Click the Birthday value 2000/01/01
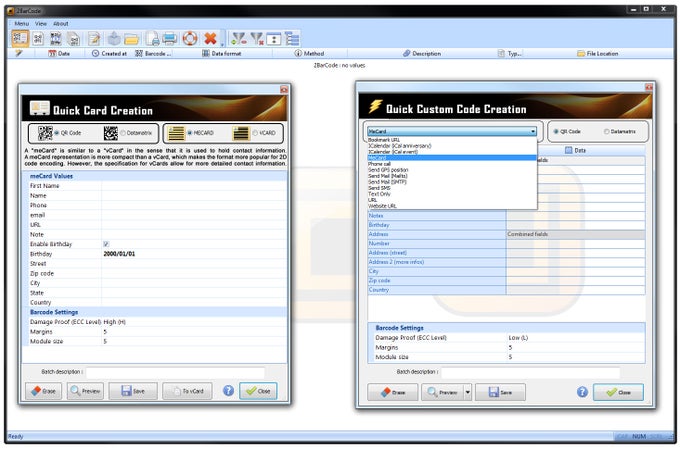 point(119,254)
